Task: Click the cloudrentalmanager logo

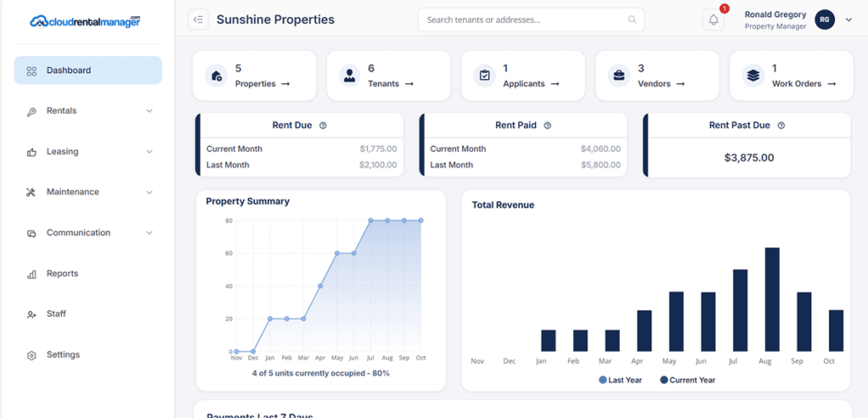Action: click(x=86, y=21)
